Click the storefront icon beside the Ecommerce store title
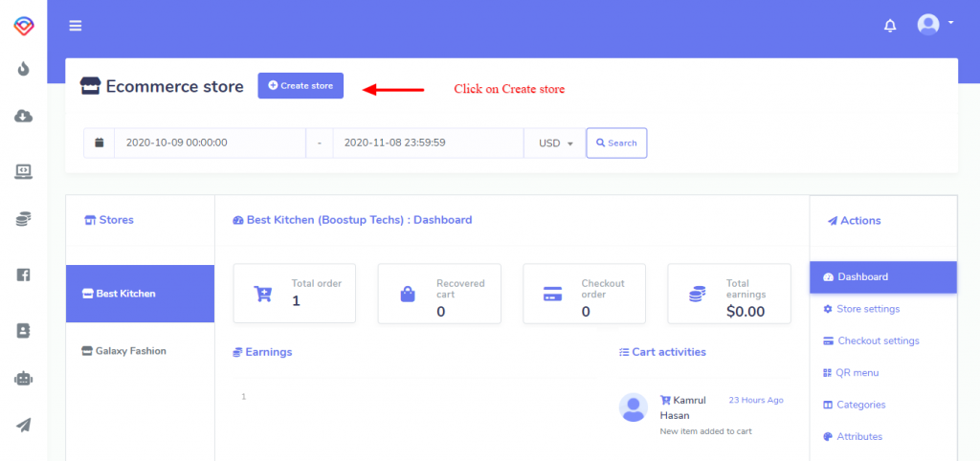 pyautogui.click(x=91, y=86)
